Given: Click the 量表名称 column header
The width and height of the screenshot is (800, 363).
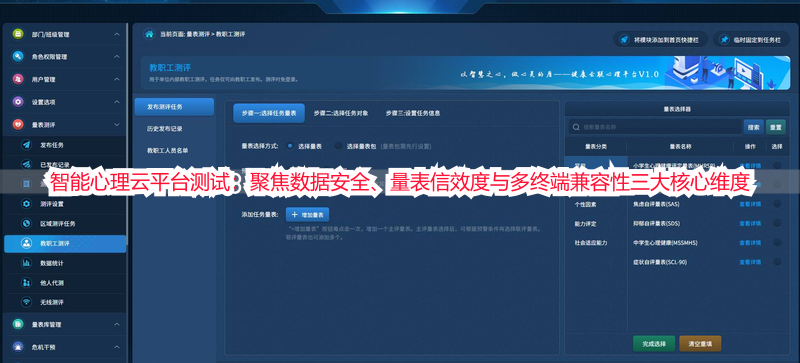Looking at the screenshot, I should 680,147.
